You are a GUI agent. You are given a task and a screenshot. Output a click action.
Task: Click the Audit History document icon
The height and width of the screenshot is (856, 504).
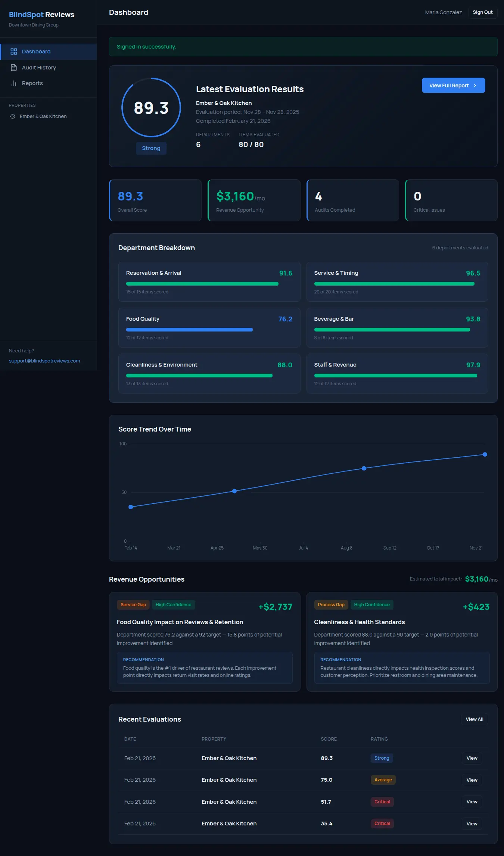[x=14, y=68]
